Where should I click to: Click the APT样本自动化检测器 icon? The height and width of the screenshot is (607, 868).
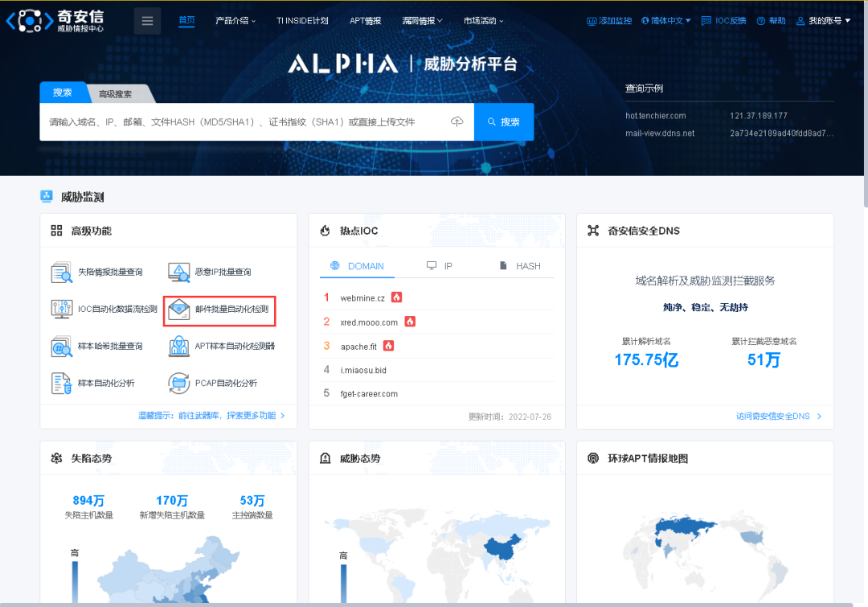click(178, 347)
